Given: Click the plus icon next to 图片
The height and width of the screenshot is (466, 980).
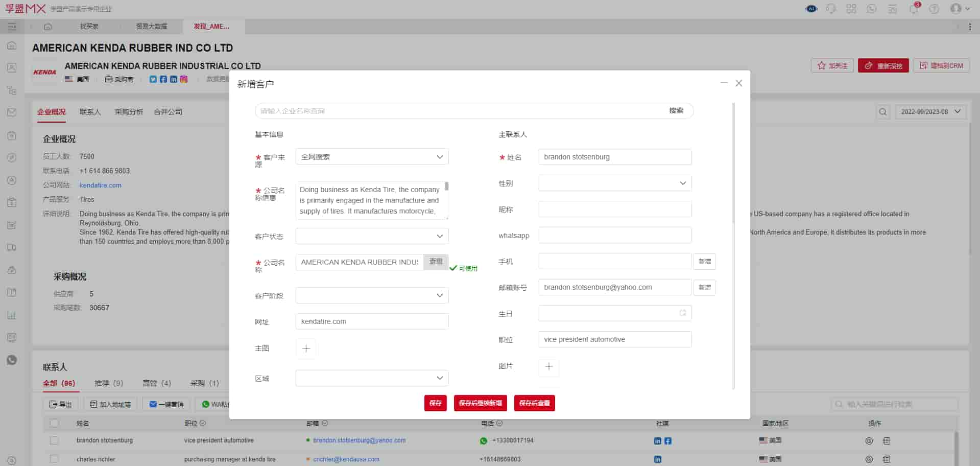Looking at the screenshot, I should tap(549, 366).
